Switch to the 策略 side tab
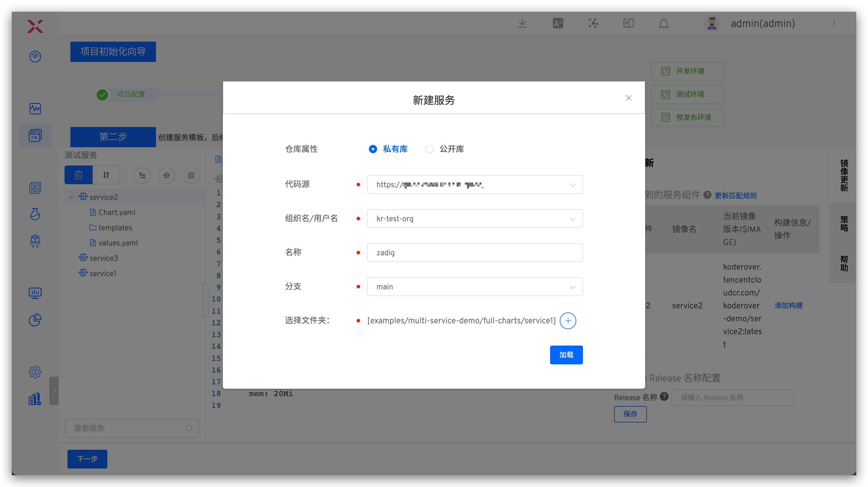This screenshot has height=487, width=868. point(844,224)
